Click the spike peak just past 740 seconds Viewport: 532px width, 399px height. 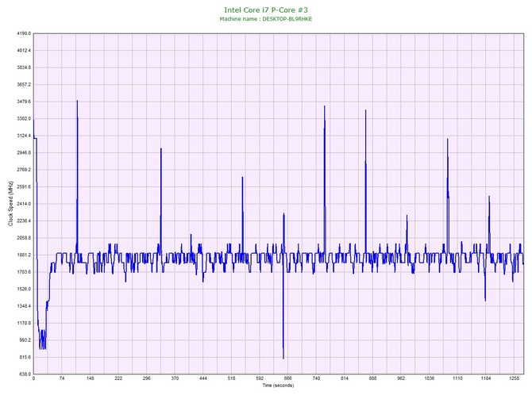pyautogui.click(x=324, y=106)
